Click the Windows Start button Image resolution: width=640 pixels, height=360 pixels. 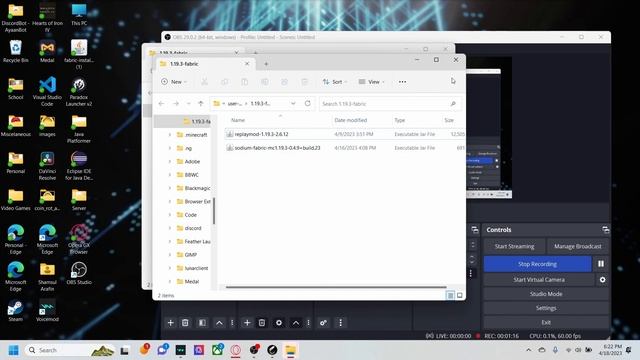click(13, 350)
